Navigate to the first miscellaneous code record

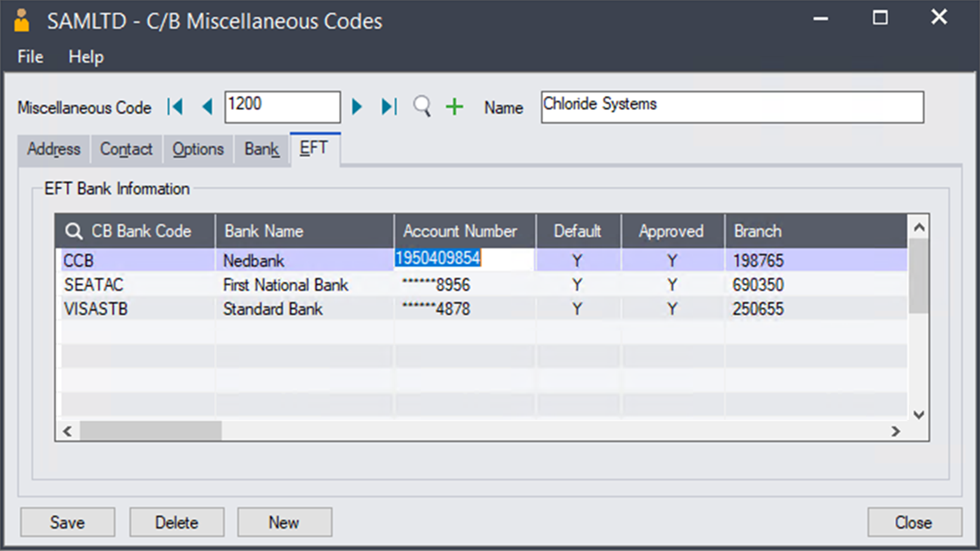[176, 107]
